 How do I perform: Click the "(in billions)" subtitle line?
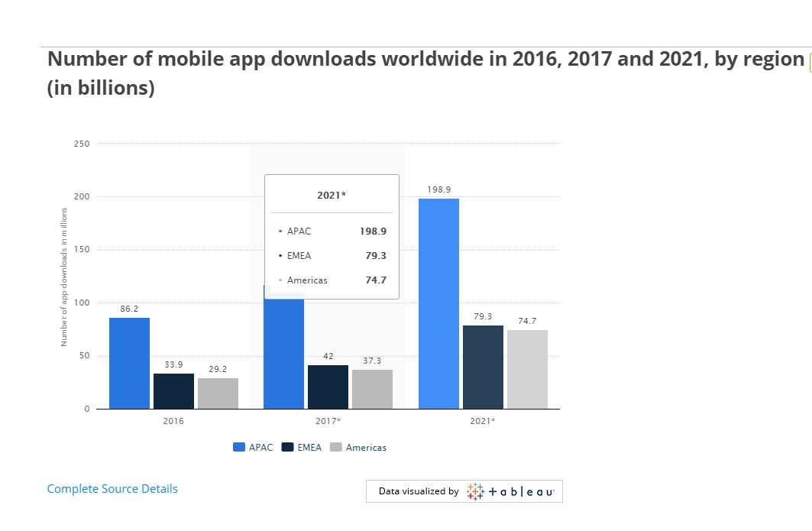101,88
